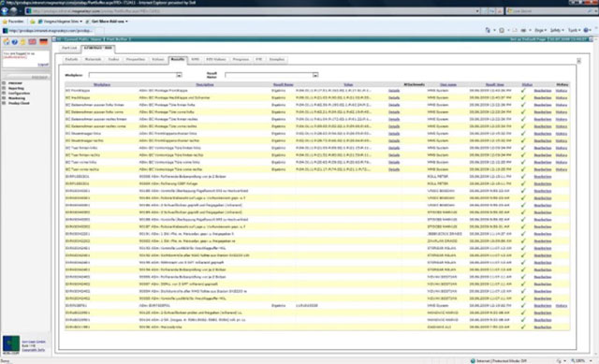Click the print icon in IE command bar
Viewport: 599px width, 364px height.
[x=523, y=30]
